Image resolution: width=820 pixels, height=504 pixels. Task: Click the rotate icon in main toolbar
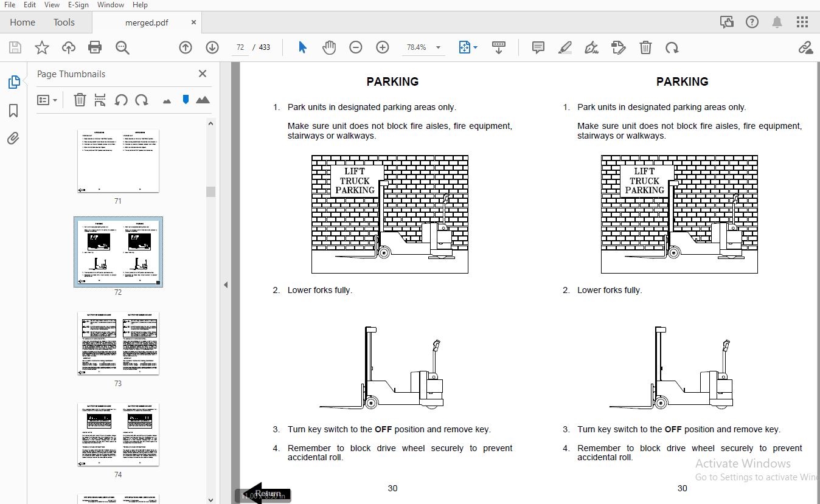(672, 47)
